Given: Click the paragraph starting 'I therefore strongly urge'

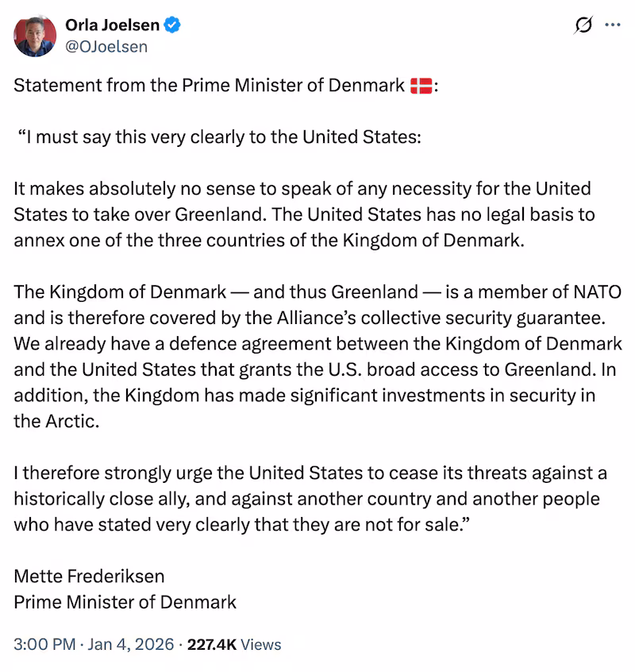Looking at the screenshot, I should (x=310, y=499).
